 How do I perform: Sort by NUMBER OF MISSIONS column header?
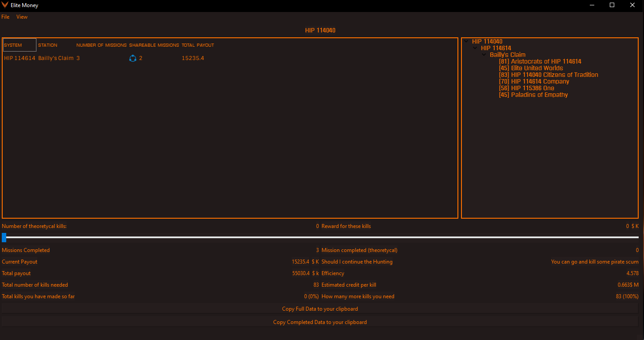pyautogui.click(x=101, y=45)
